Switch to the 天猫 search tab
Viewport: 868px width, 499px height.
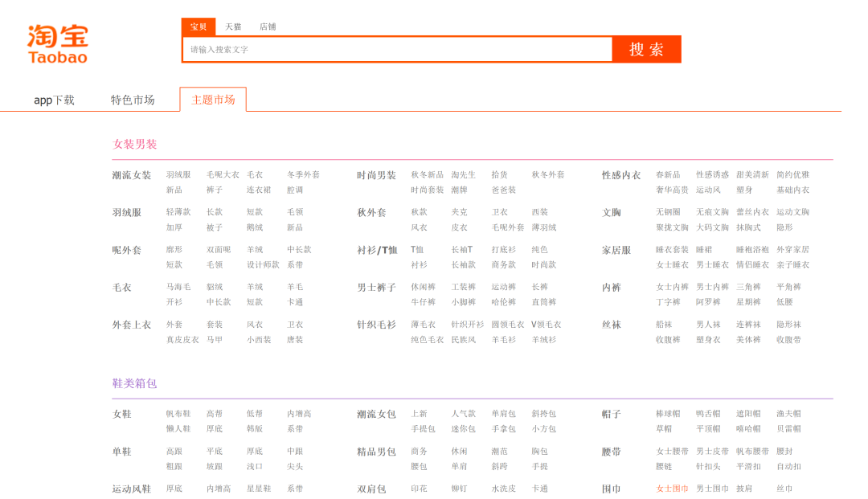tap(233, 27)
